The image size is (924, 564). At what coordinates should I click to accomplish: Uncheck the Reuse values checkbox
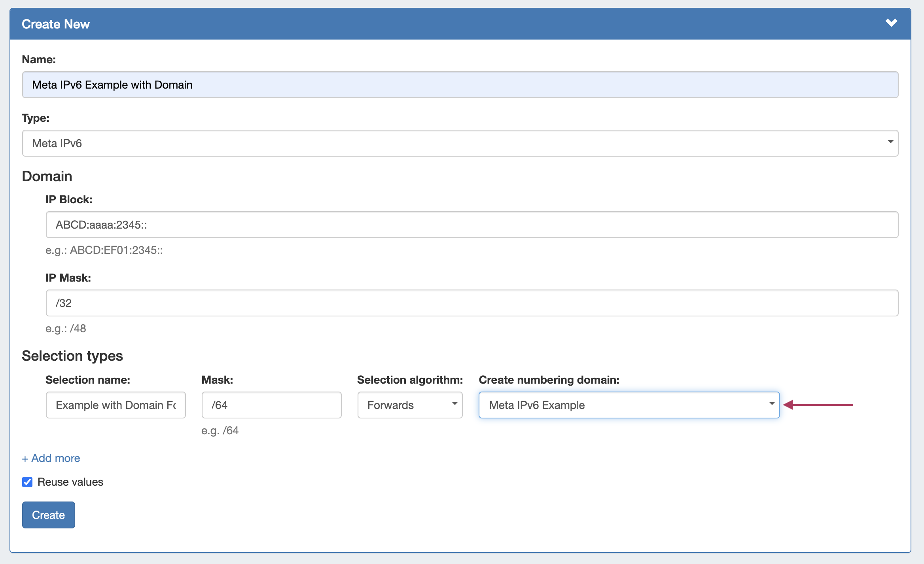(x=27, y=482)
